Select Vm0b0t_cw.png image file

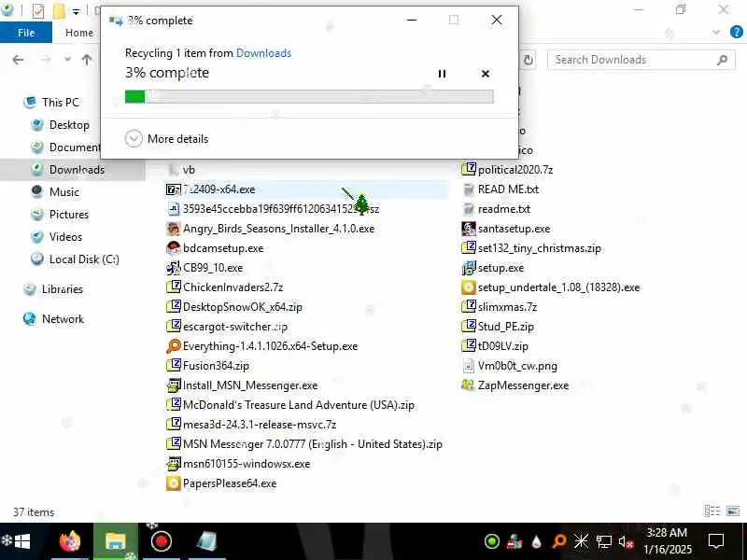tap(510, 366)
